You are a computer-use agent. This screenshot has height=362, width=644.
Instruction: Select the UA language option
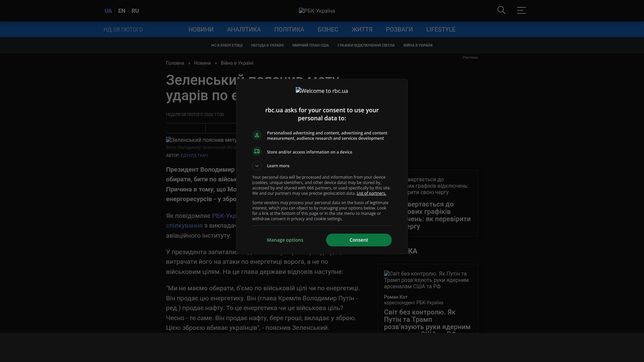108,11
